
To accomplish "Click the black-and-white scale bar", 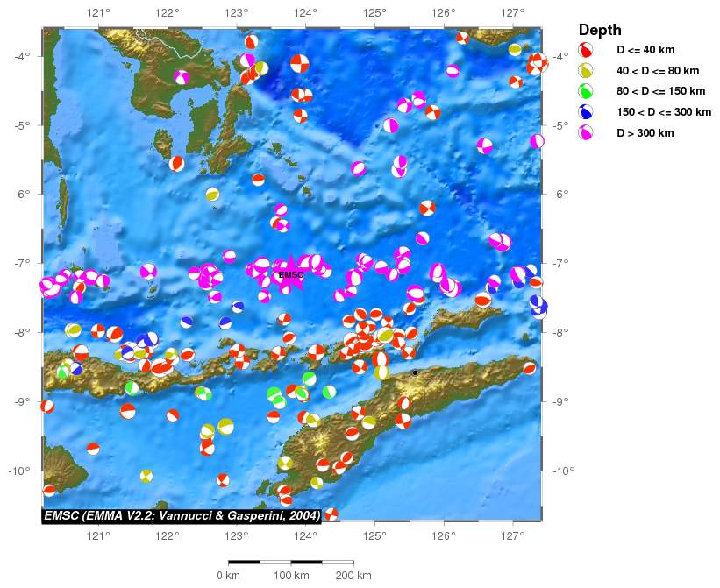I will point(291,562).
